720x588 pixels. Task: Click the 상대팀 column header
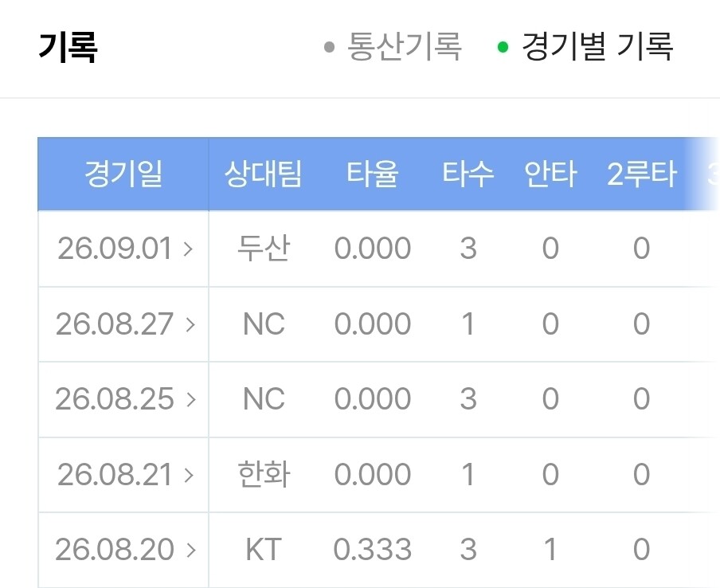coord(263,174)
